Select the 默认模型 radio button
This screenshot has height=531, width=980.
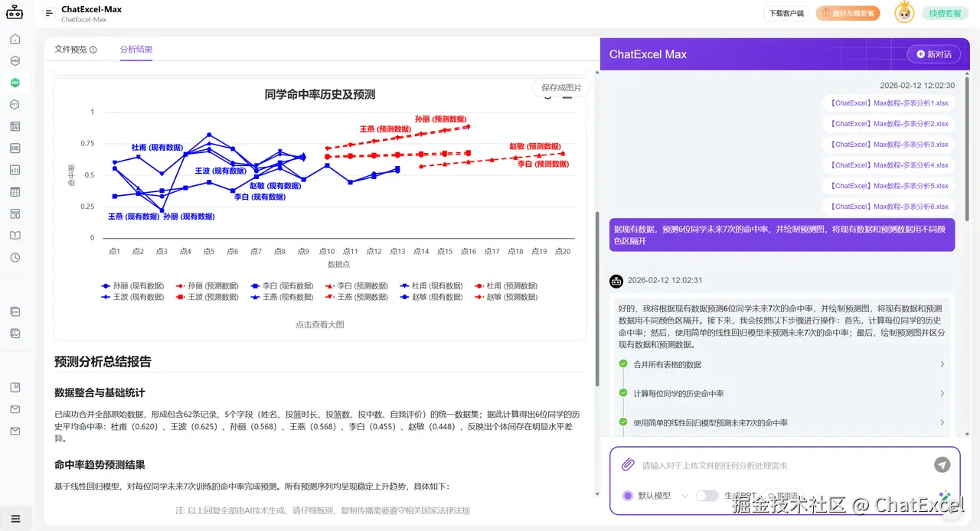(x=628, y=496)
